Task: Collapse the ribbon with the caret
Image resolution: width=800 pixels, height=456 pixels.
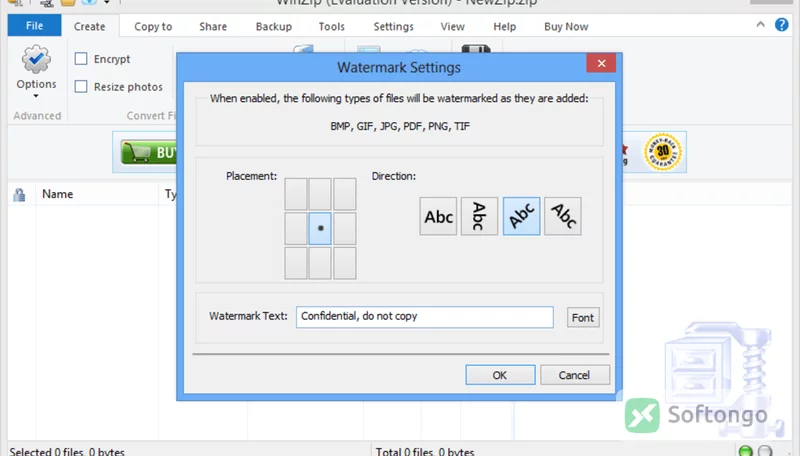Action: click(760, 24)
